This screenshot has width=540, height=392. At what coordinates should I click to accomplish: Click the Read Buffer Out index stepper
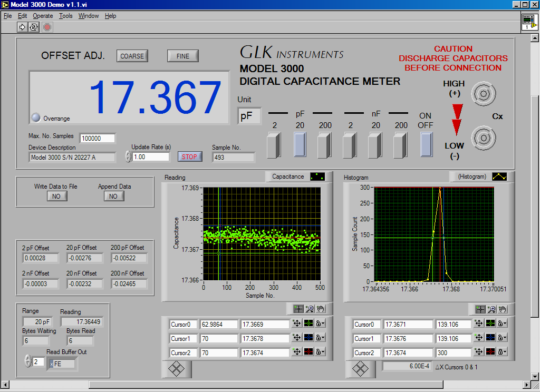pyautogui.click(x=28, y=361)
